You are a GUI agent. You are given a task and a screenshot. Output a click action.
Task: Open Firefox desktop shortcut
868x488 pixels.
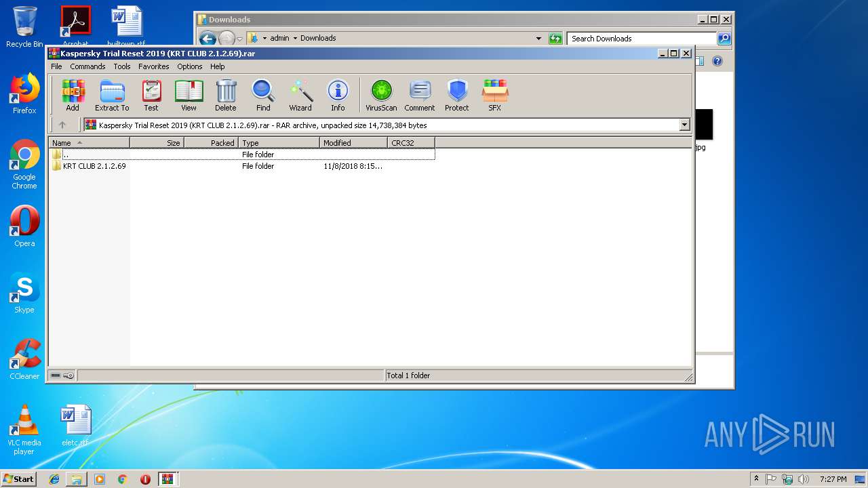click(x=24, y=94)
